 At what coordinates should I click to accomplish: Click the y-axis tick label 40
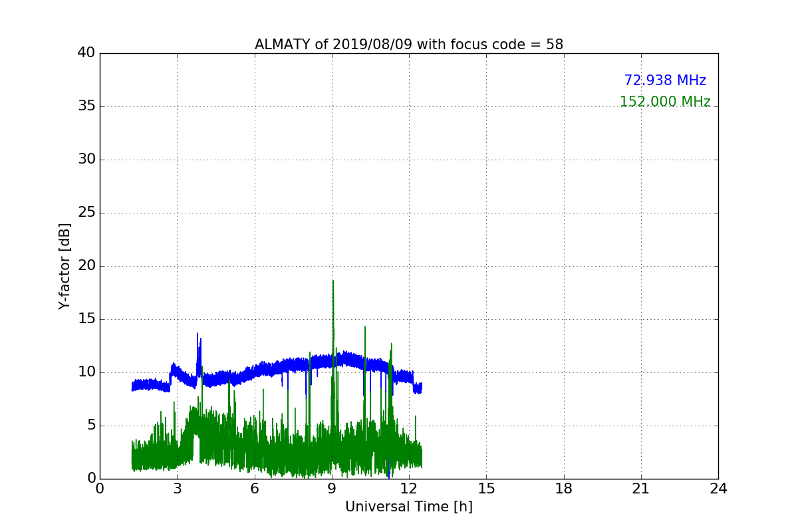86,53
